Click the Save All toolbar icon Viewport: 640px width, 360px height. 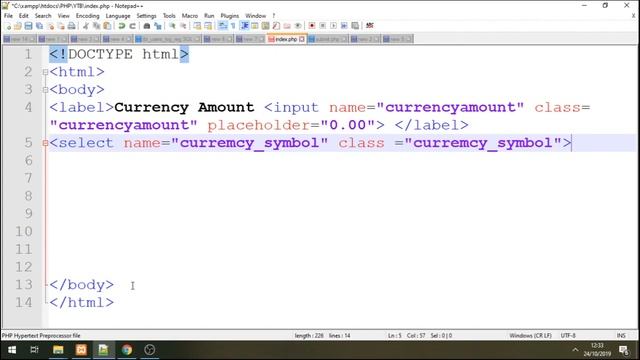tap(39, 26)
